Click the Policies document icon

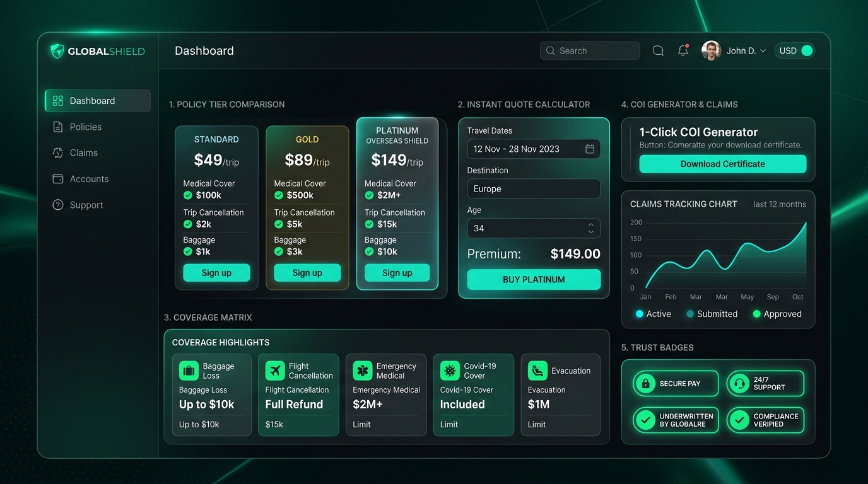pos(58,127)
